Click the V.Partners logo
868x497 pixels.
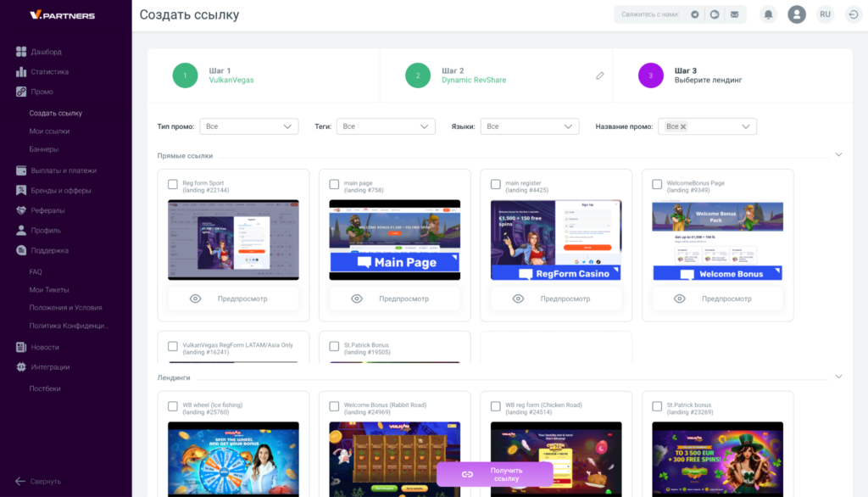[x=63, y=15]
